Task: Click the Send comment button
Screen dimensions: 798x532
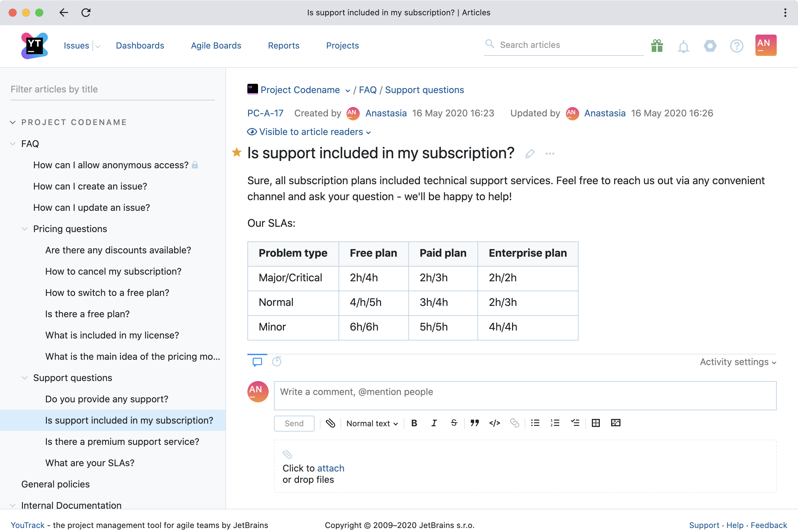Action: [294, 422]
